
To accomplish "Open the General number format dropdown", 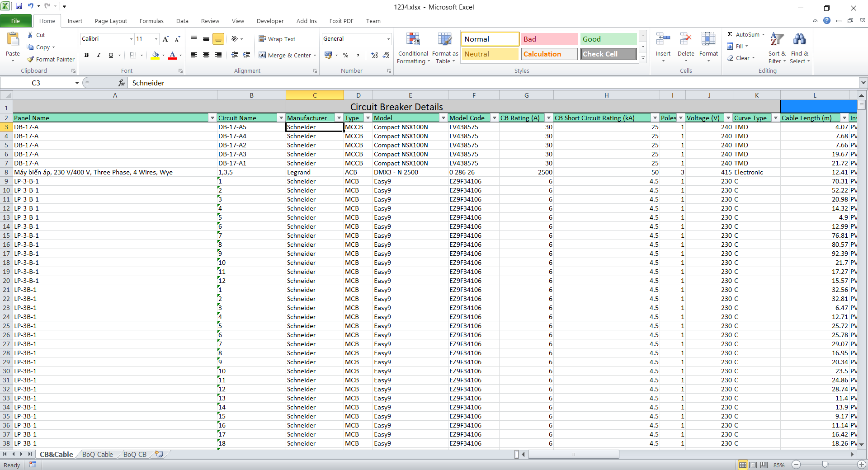I will tap(388, 39).
